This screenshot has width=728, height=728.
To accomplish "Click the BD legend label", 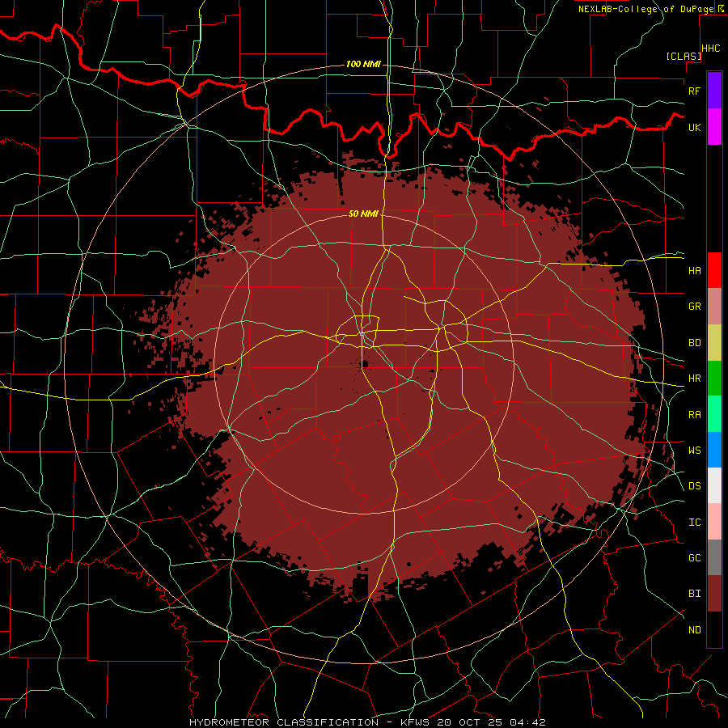I will 694,343.
